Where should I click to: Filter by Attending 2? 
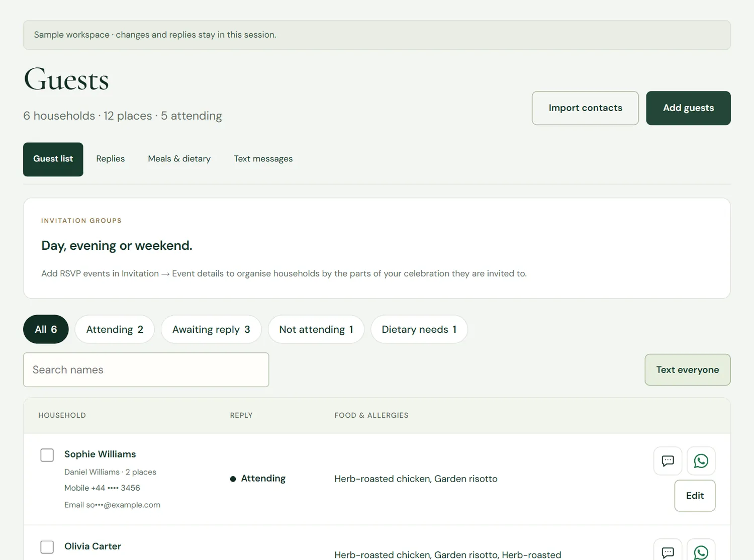click(x=115, y=329)
